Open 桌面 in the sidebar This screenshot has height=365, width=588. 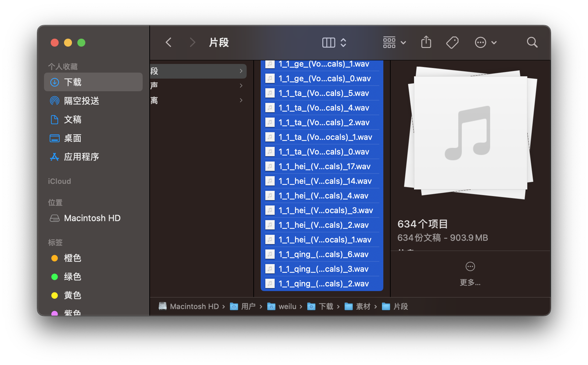pyautogui.click(x=93, y=138)
